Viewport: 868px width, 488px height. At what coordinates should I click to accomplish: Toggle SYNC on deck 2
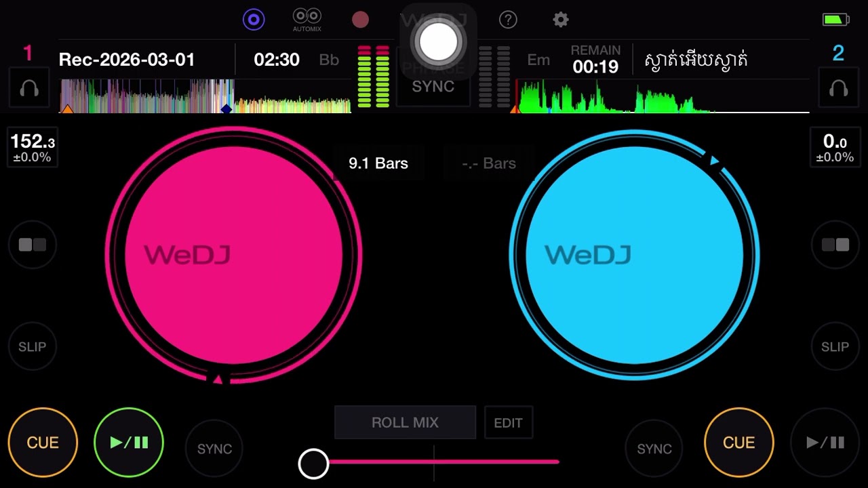(654, 449)
